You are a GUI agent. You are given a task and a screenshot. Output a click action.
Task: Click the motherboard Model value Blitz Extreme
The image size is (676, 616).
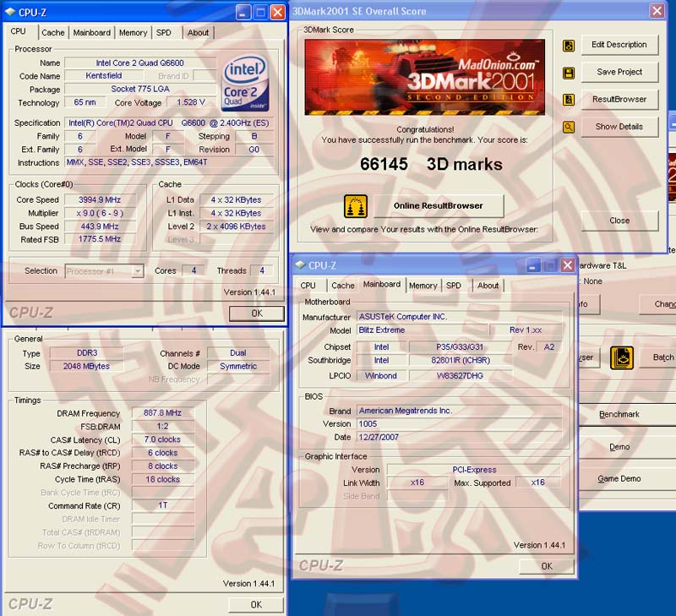click(423, 330)
